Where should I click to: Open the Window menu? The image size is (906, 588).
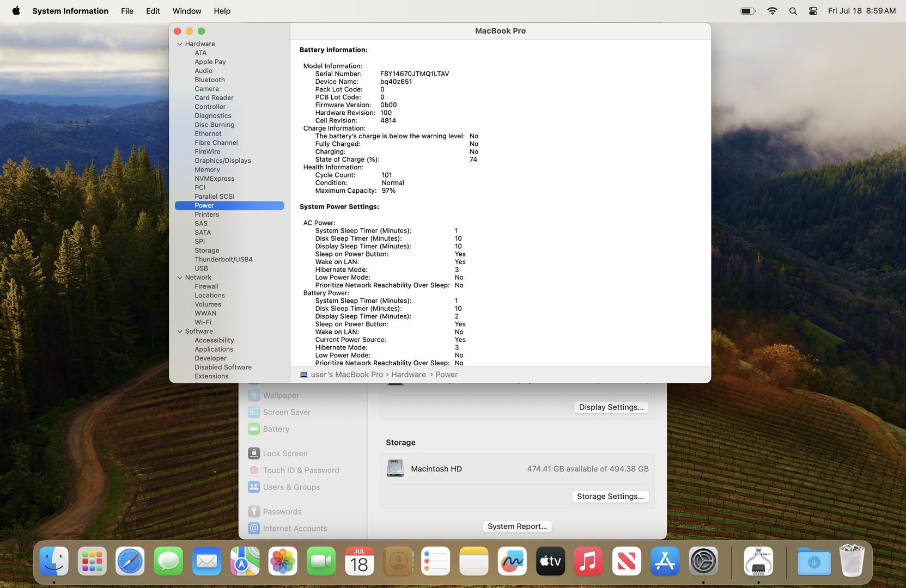point(187,11)
